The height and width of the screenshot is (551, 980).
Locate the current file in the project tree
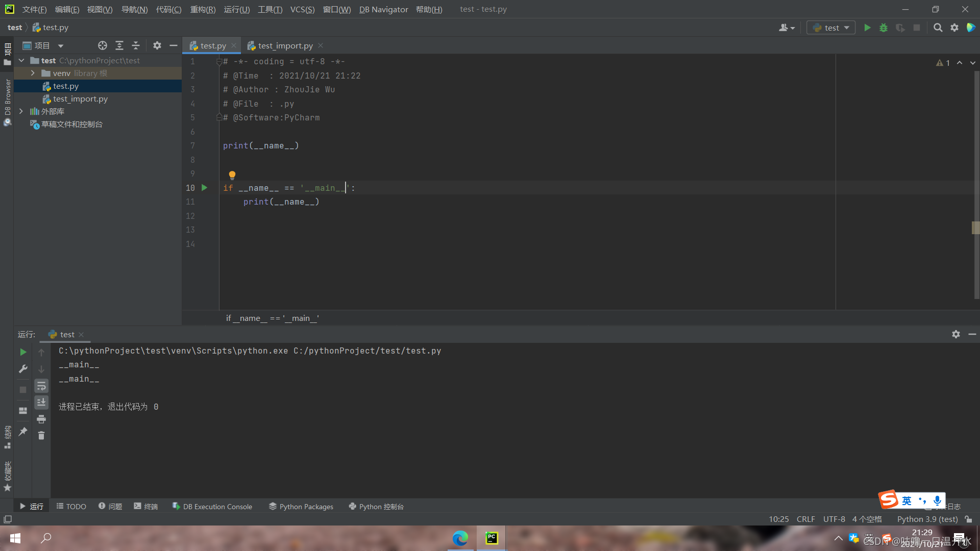pos(103,45)
